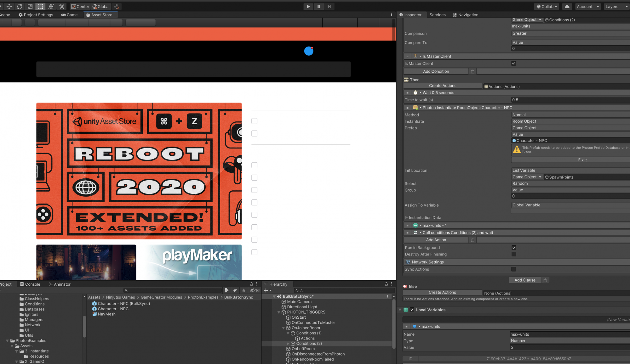Start Play mode
Viewport: 630px width, 364px height.
pyautogui.click(x=308, y=7)
